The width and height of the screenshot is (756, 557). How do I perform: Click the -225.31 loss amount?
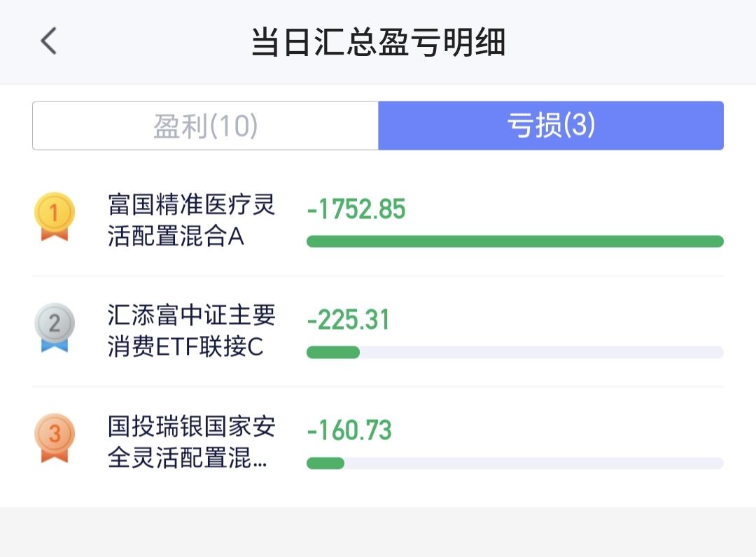pyautogui.click(x=348, y=320)
